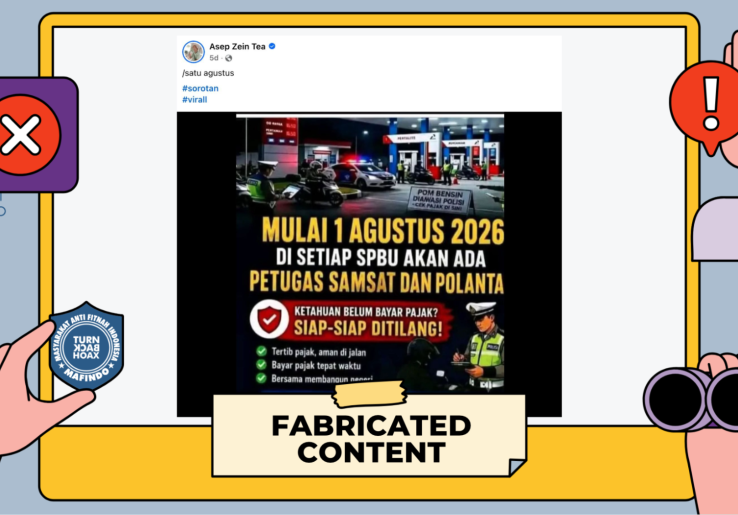This screenshot has height=515, width=738.
Task: Click the Mafindo Turn Back Hoax badge
Action: click(x=87, y=346)
